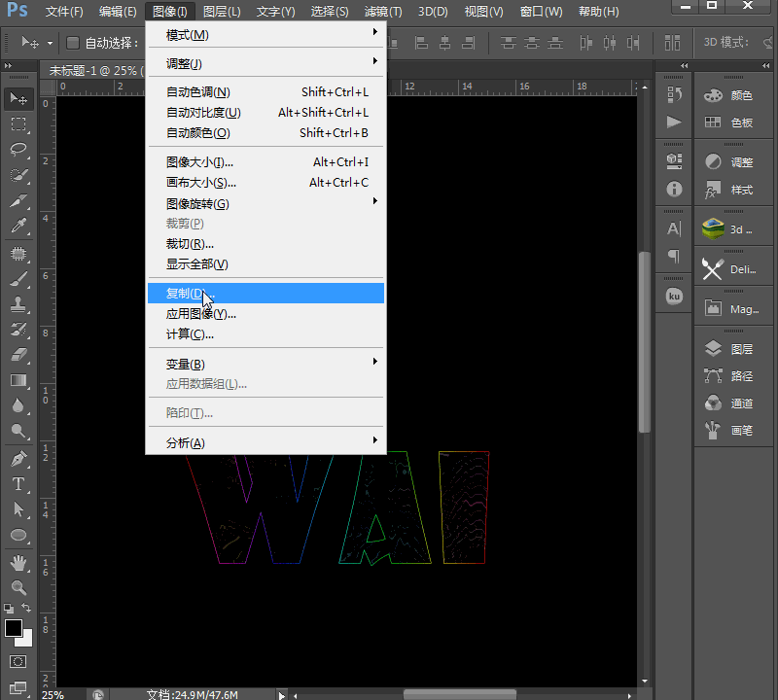Select the Hand tool
This screenshot has width=778, height=700.
[x=18, y=563]
